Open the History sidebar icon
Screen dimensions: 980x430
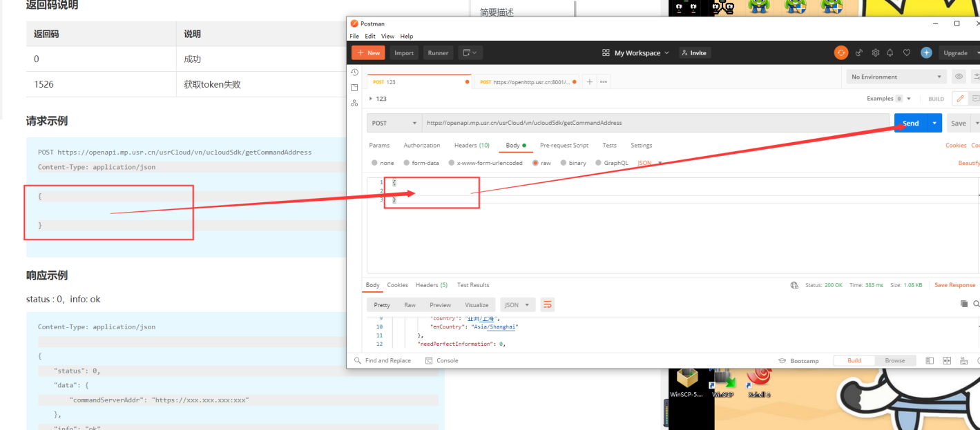354,72
